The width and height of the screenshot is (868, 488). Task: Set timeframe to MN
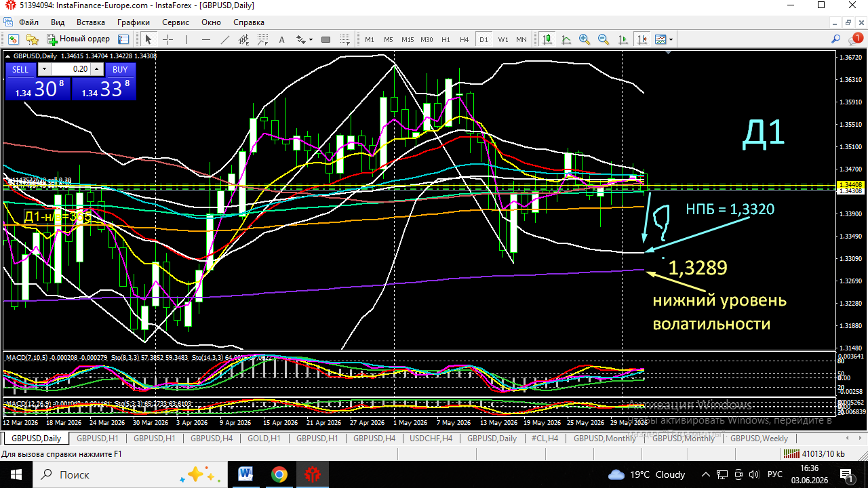point(521,39)
